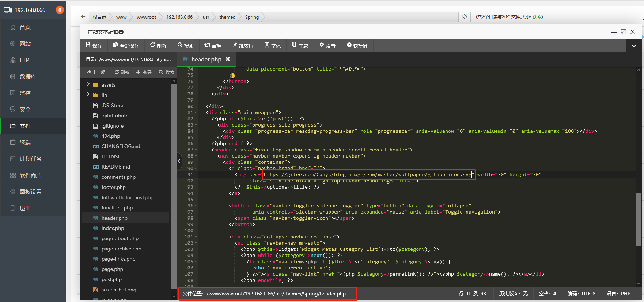Open page-archive.php
The height and width of the screenshot is (302, 644).
tap(121, 249)
